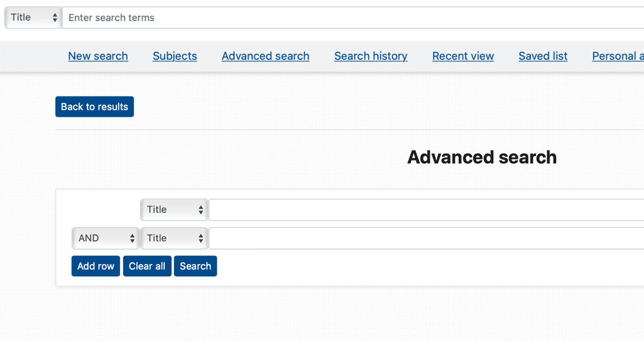Image resolution: width=644 pixels, height=342 pixels.
Task: Open the Saved list link
Action: (543, 56)
